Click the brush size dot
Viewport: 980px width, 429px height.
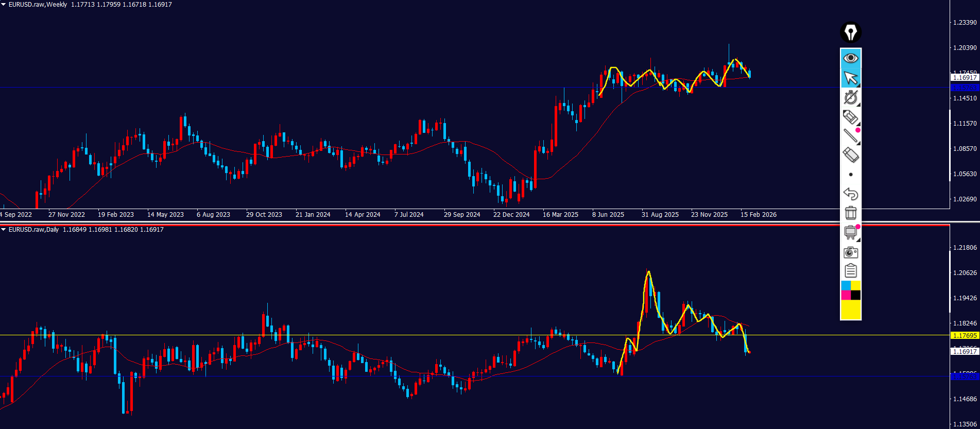coord(850,175)
